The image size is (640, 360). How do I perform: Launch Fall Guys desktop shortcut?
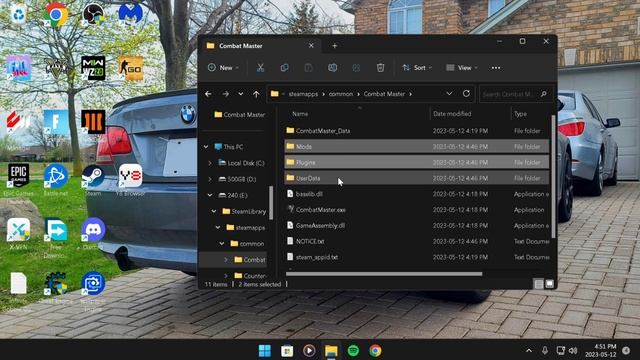coord(18,68)
